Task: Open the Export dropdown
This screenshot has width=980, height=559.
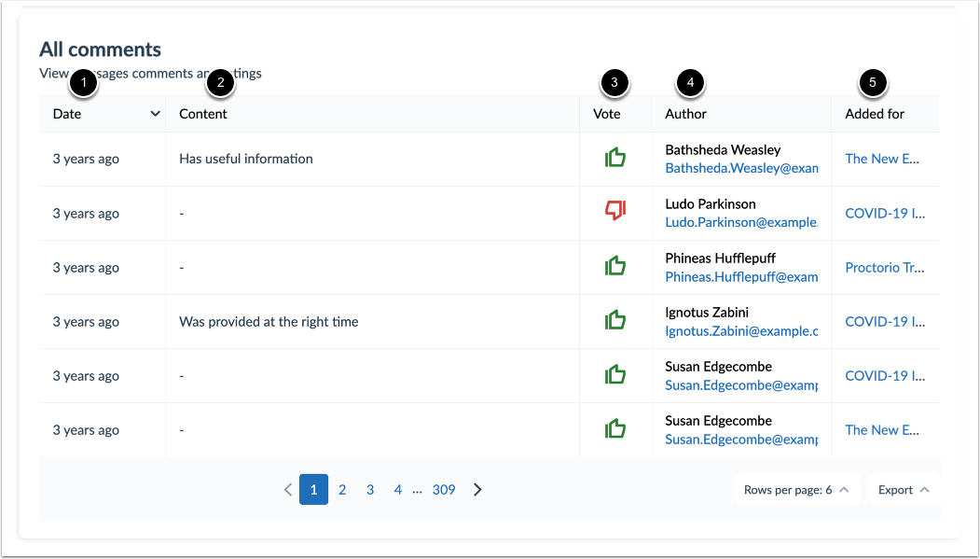Action: pyautogui.click(x=904, y=490)
